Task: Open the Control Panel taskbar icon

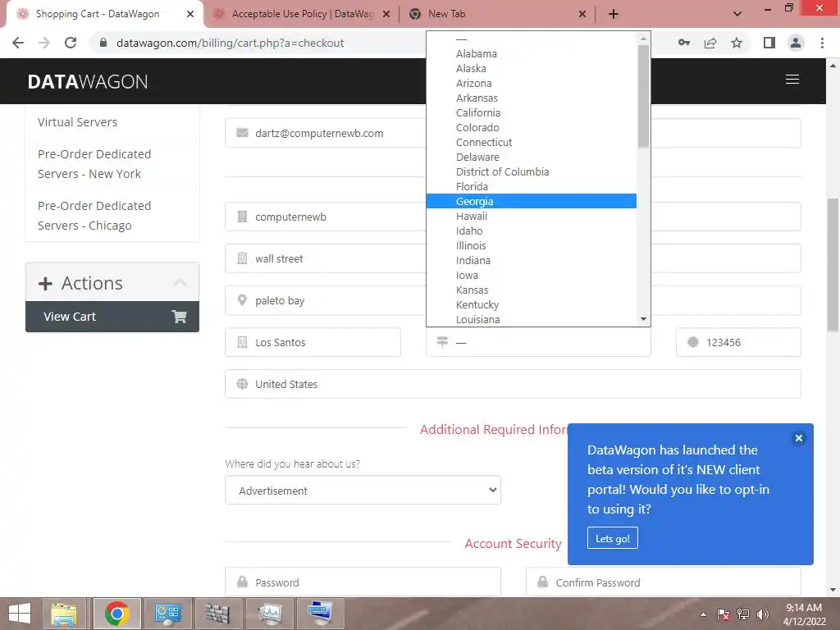Action: click(167, 614)
